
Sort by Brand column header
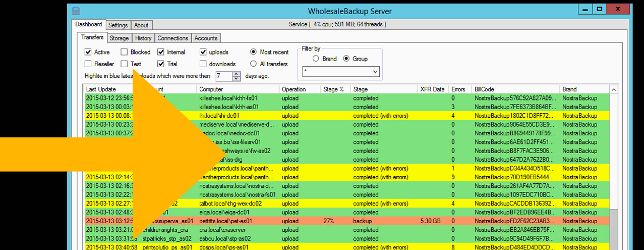click(584, 89)
